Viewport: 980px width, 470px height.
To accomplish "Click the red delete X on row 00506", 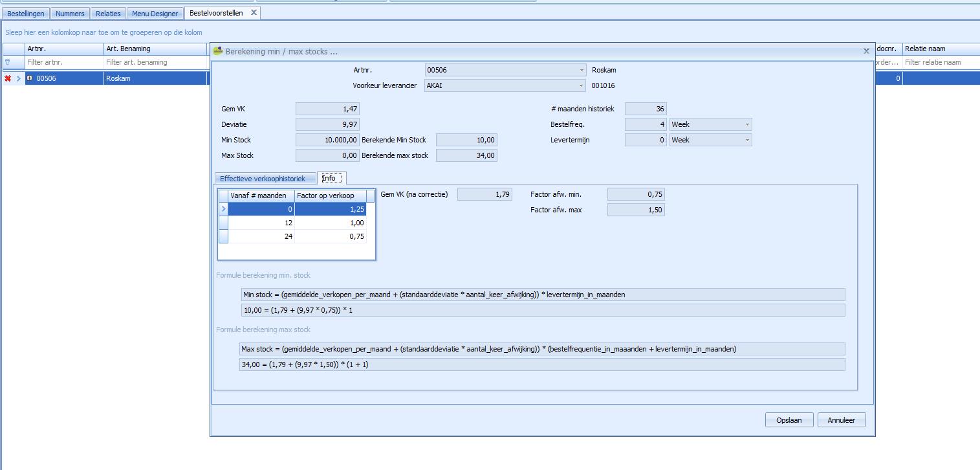I will point(8,78).
